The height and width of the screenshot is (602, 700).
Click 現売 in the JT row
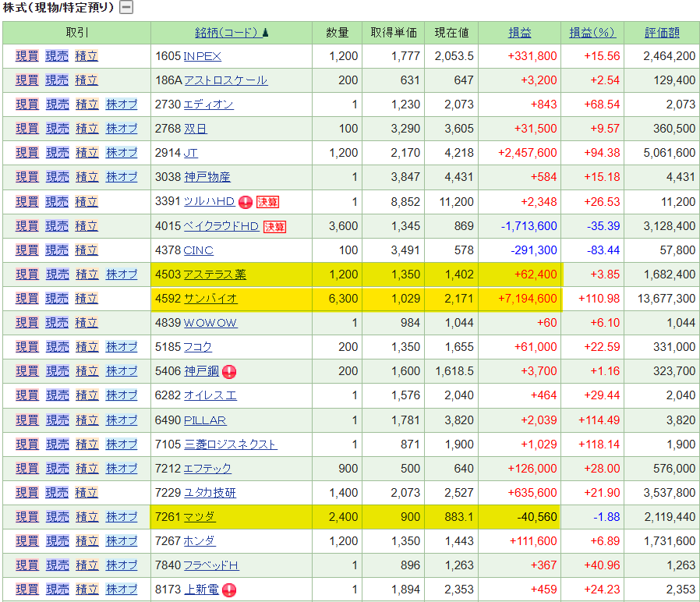point(58,153)
